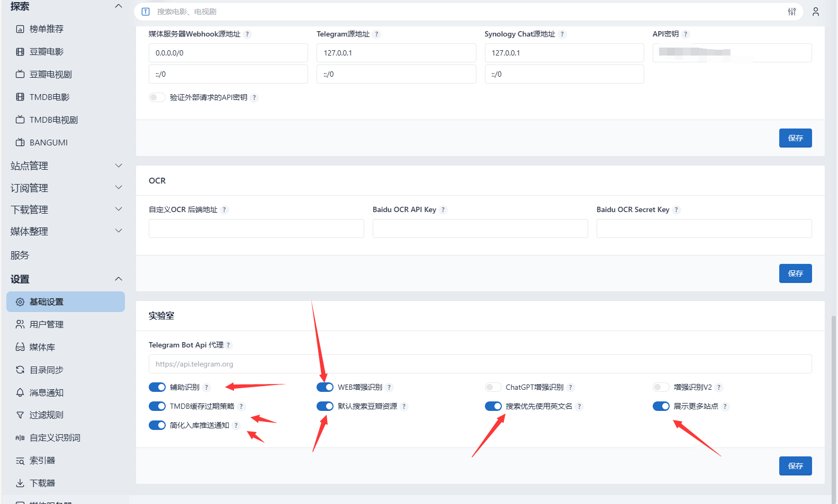Click the 基础设置 gear icon

[20, 302]
